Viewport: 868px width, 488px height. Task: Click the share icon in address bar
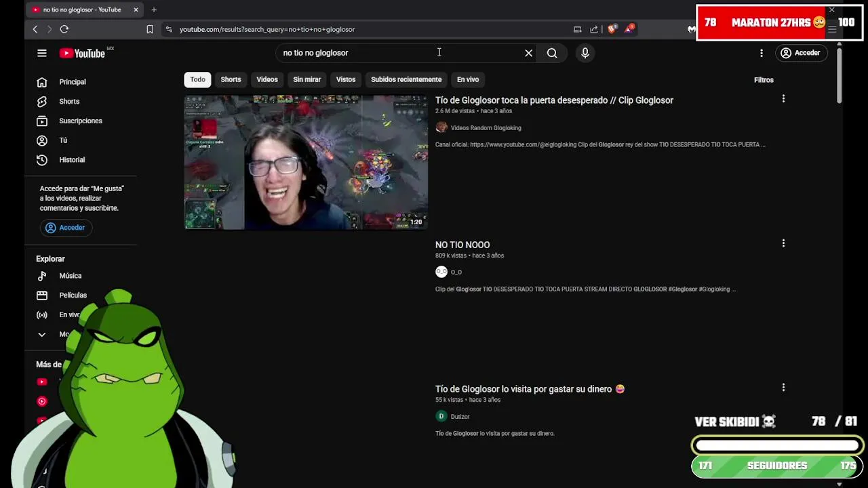(x=594, y=29)
